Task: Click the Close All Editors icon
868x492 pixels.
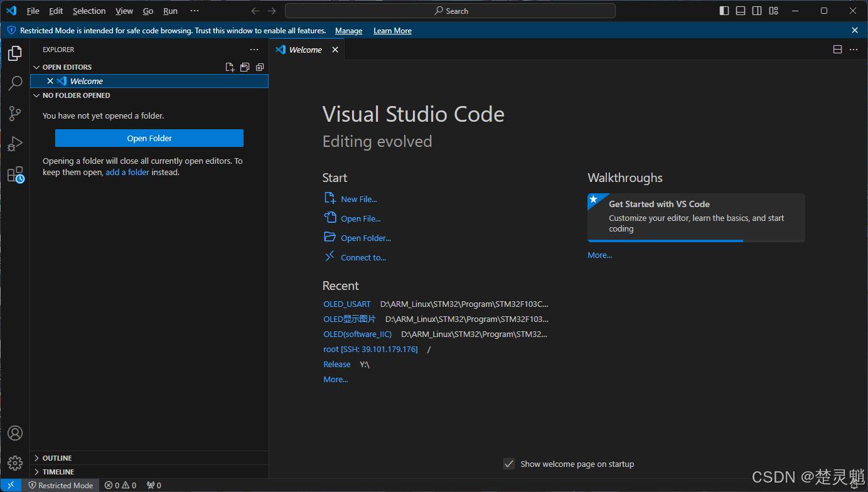Action: coord(260,67)
